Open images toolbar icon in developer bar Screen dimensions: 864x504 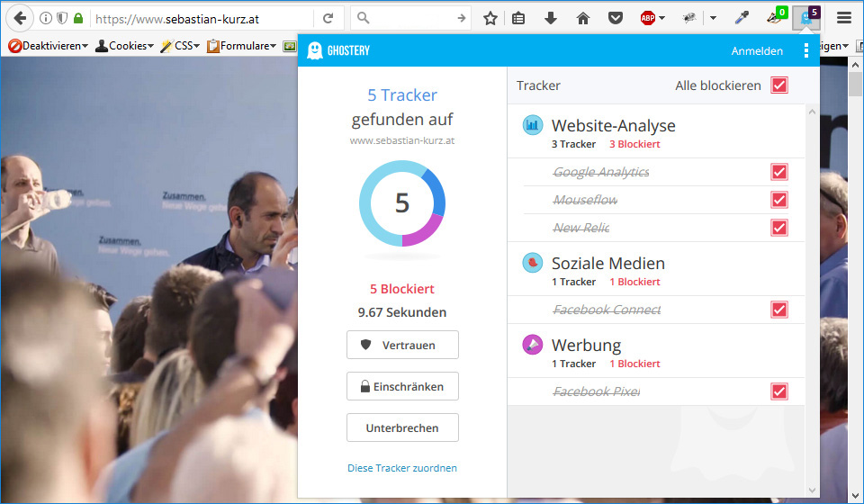click(289, 46)
